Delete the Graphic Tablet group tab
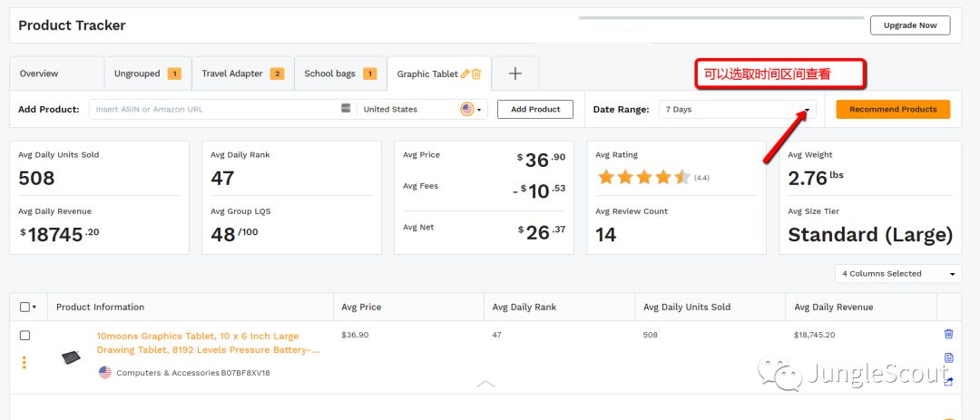The width and height of the screenshot is (980, 420). tap(476, 73)
